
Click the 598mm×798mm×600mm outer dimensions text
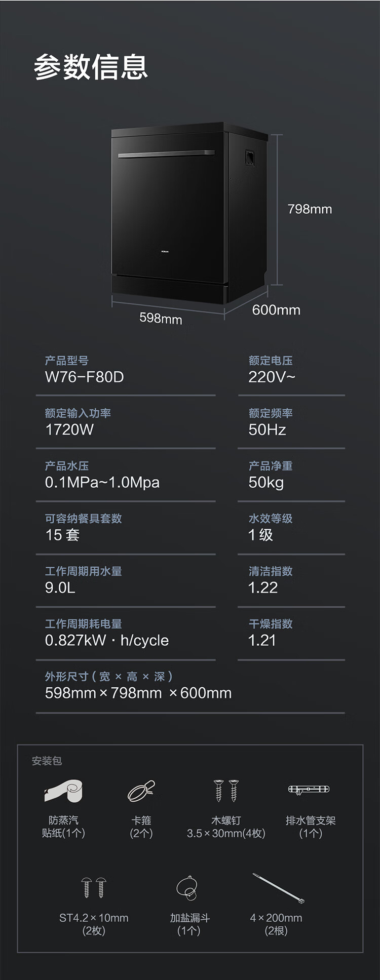coord(138,693)
